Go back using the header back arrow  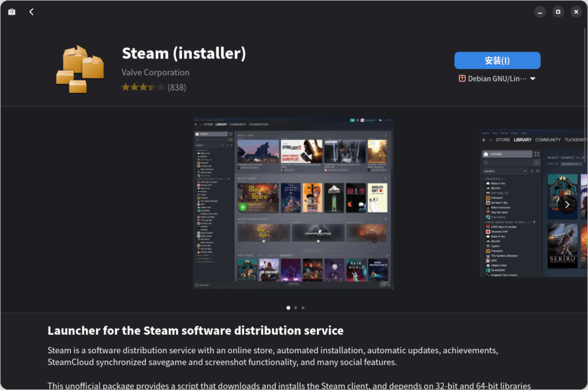point(32,12)
